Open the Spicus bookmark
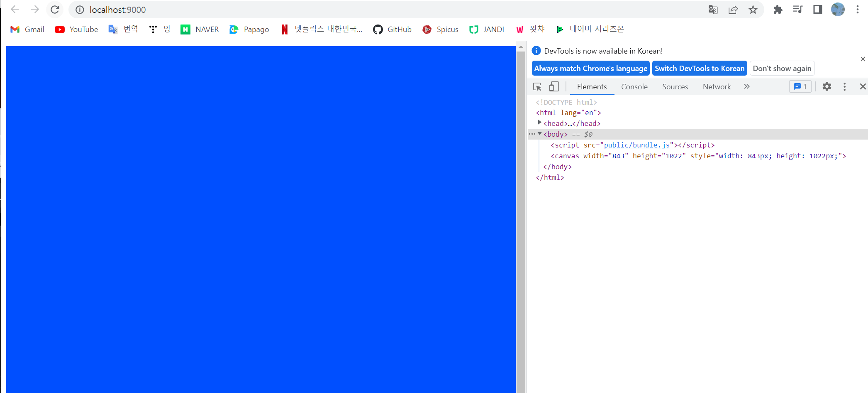Screen dimensions: 868x393 pyautogui.click(x=441, y=29)
